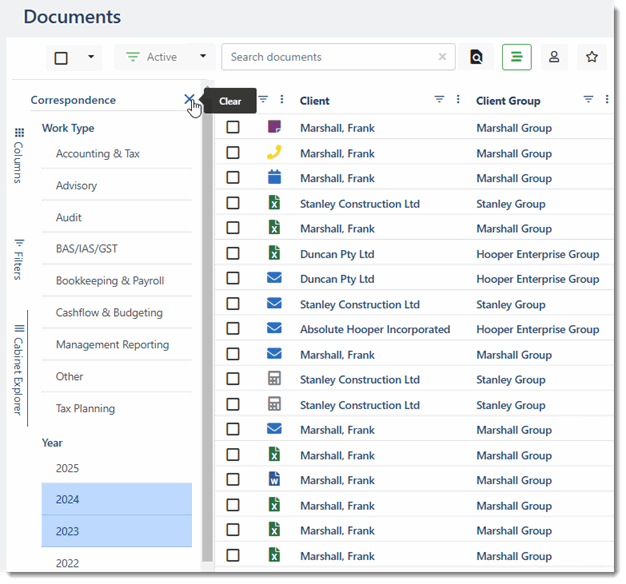This screenshot has width=626, height=584.
Task: Open the document content search icon
Action: [476, 57]
